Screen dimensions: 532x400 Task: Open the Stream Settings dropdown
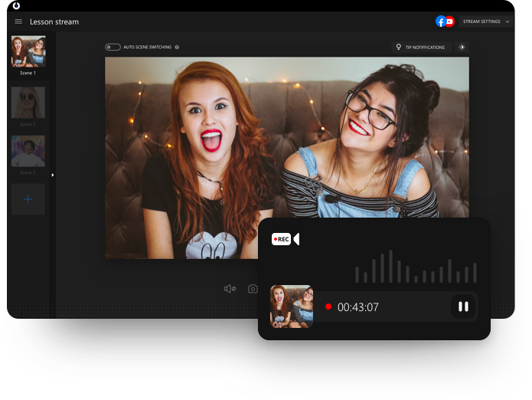485,21
